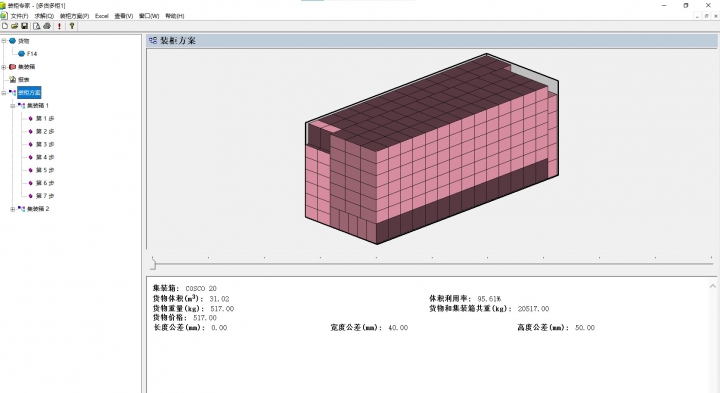
Task: Minimize the inner document window
Action: [x=697, y=16]
